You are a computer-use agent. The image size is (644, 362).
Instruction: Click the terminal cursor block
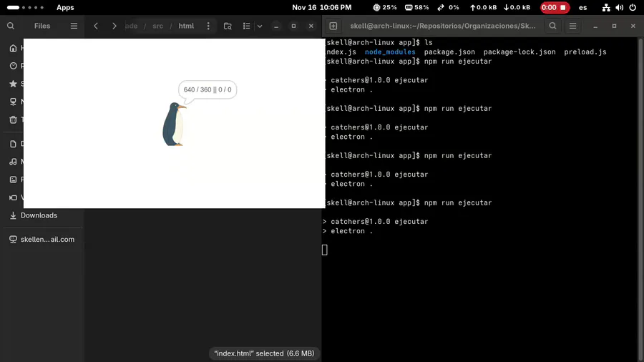(x=324, y=250)
